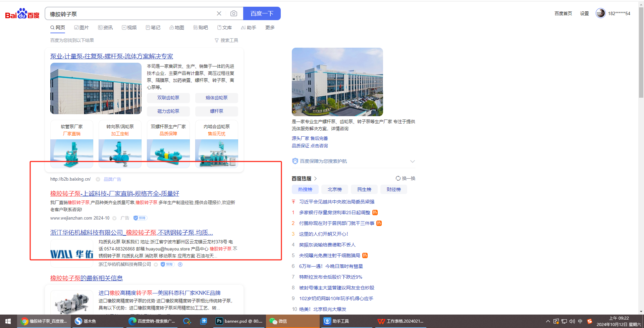Open the 笔记 tab
The image size is (644, 328).
153,28
